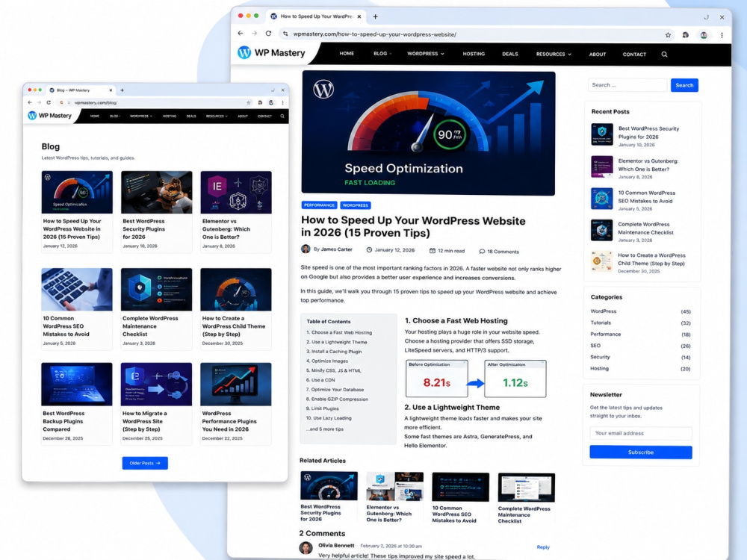Open the browser three-dot menu in the article window
Image resolution: width=747 pixels, height=560 pixels.
coord(722,35)
